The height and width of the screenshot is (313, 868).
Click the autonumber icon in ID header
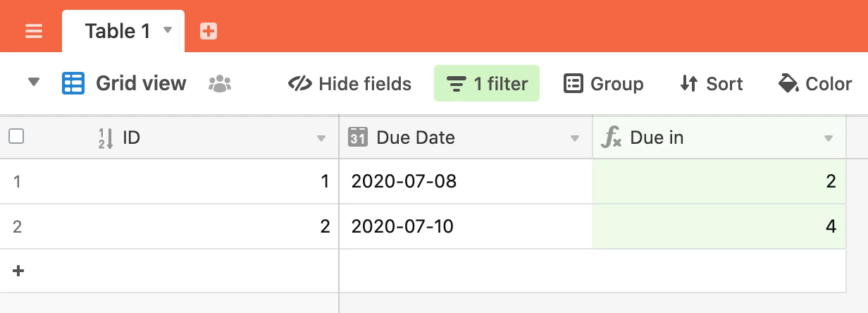(x=105, y=137)
